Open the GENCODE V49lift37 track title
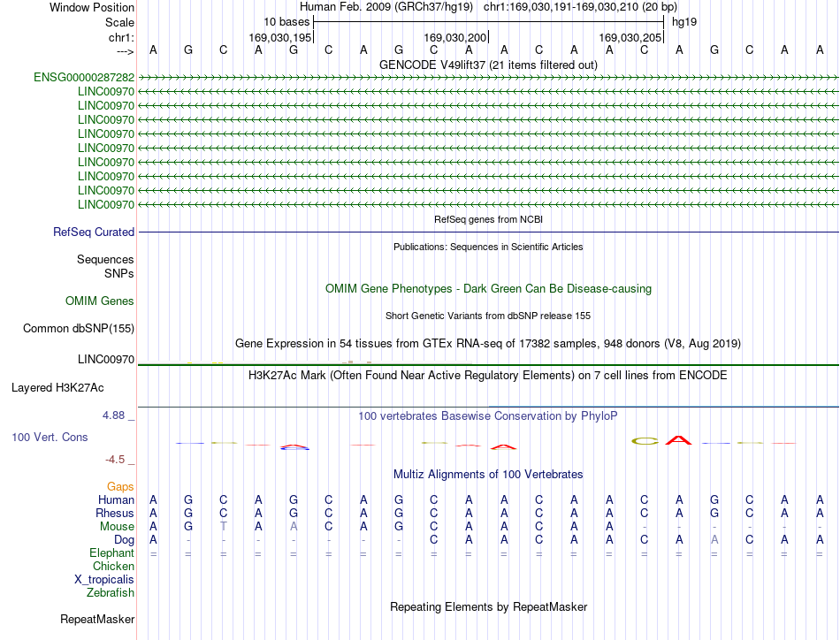Viewport: 840px width, 640px height. [x=488, y=65]
